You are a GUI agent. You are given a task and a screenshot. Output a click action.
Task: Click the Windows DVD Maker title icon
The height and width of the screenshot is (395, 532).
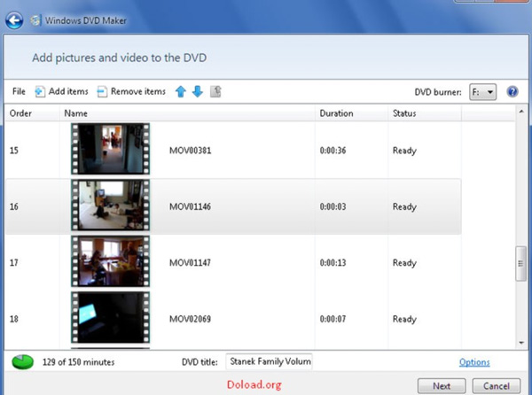[x=35, y=20]
